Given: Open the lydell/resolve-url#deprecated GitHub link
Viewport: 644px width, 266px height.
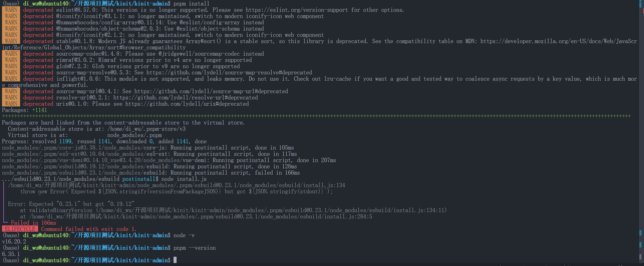Looking at the screenshot, I should pos(186,98).
